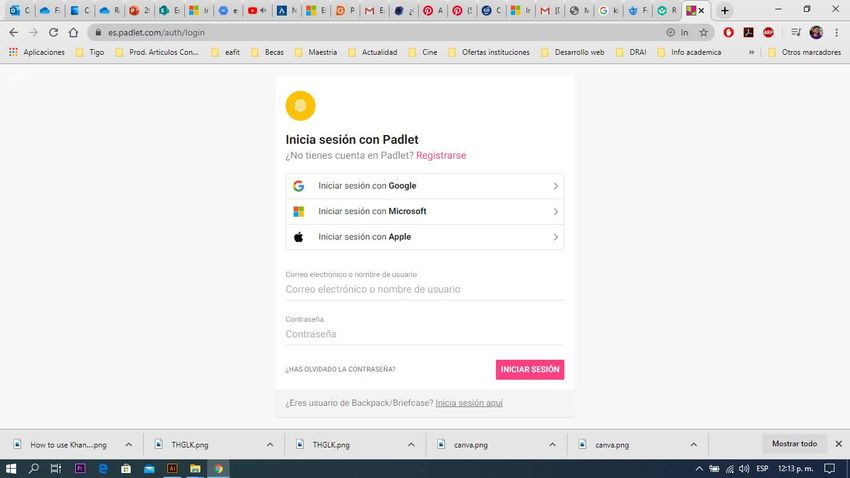Click the INICIAR SESIÓN button
Screen dimensions: 850x478
click(530, 370)
